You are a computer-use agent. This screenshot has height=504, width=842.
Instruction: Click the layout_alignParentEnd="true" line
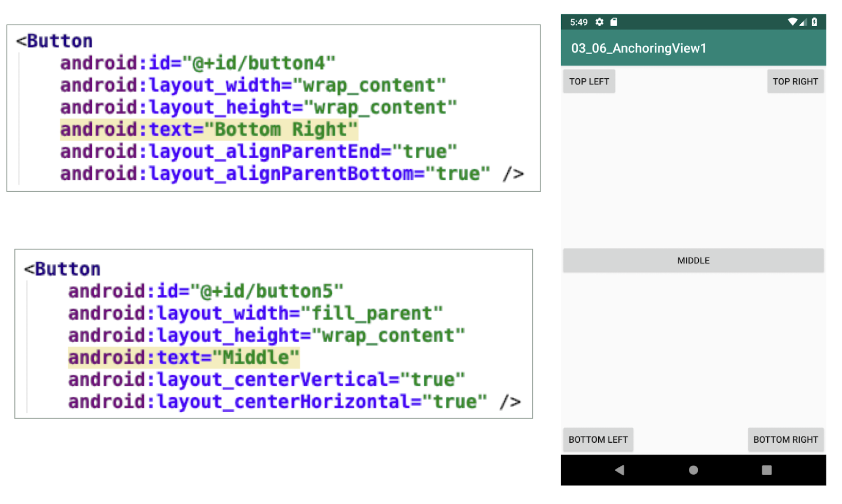click(x=259, y=152)
